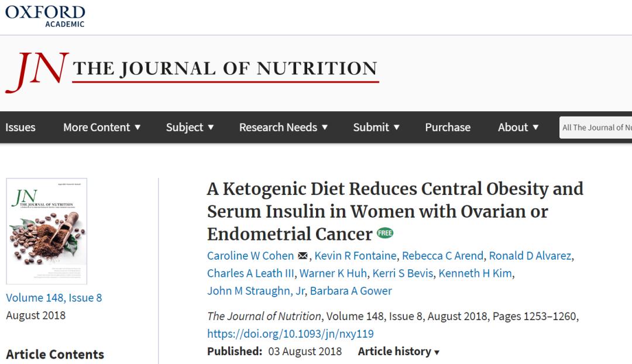The image size is (632, 364).
Task: View author Caroline W Cohen's profile
Action: tap(250, 256)
